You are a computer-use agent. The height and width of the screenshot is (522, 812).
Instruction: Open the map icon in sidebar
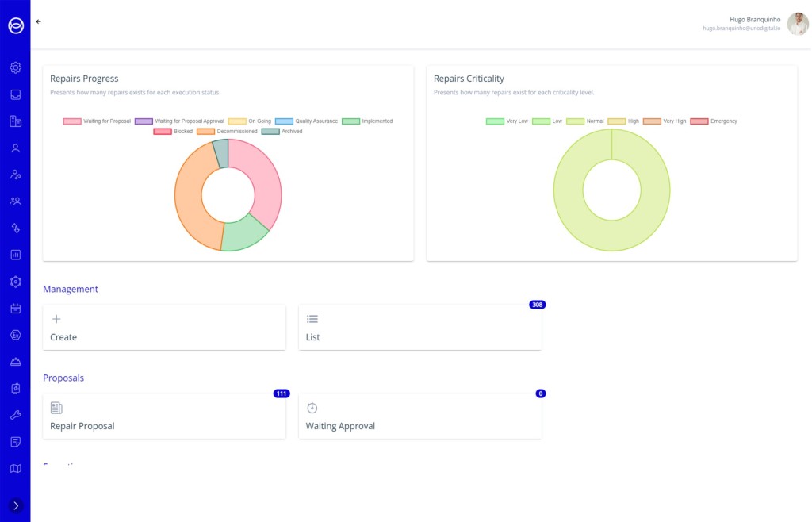(x=15, y=468)
